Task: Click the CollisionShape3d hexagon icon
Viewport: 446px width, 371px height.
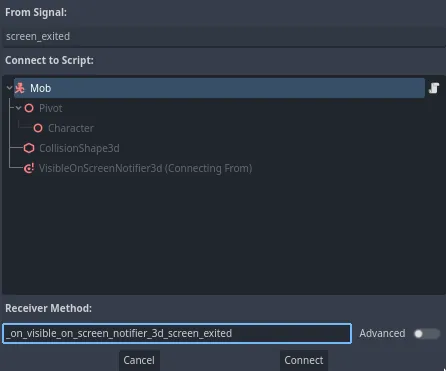Action: (29, 148)
